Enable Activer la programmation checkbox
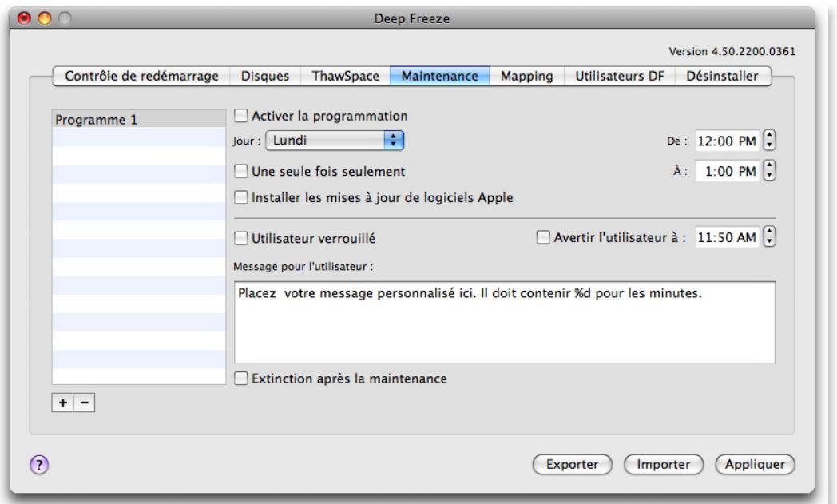Image resolution: width=837 pixels, height=504 pixels. [241, 115]
